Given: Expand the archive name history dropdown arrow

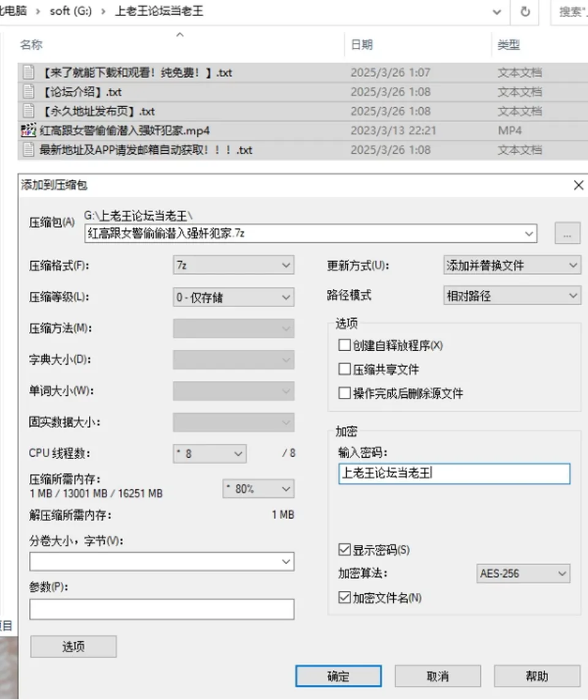Looking at the screenshot, I should click(x=529, y=234).
